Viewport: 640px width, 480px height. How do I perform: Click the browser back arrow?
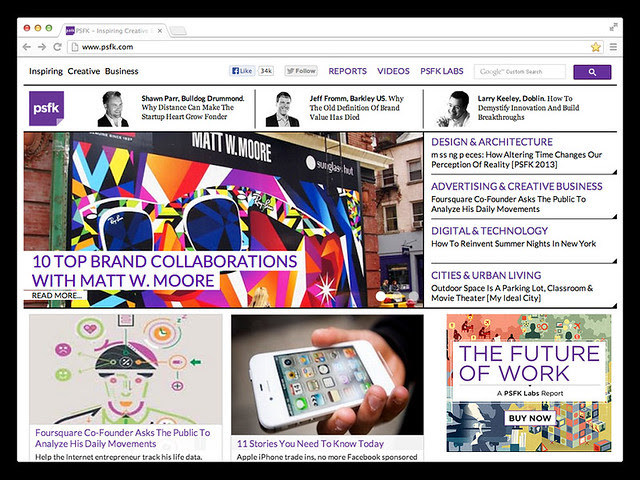[x=27, y=47]
